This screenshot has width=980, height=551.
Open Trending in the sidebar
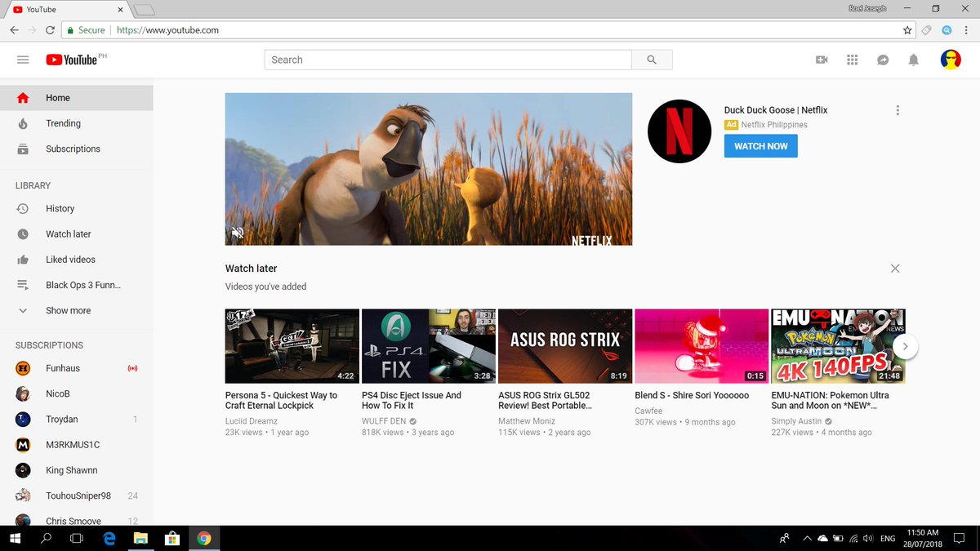(x=76, y=123)
